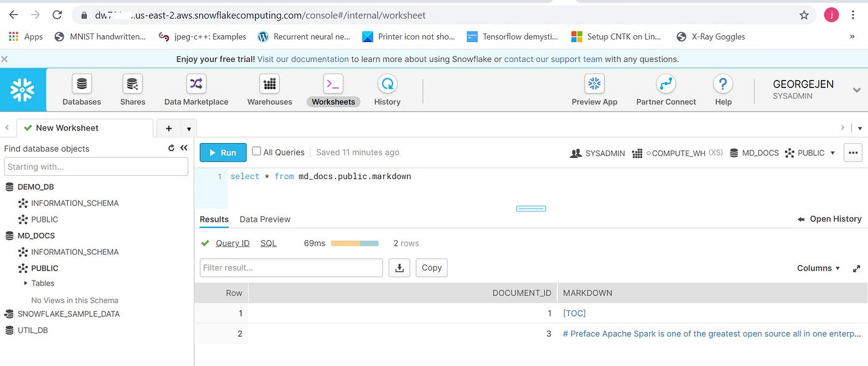Open the Data Marketplace
Viewport: 868px width, 366px height.
(x=196, y=90)
